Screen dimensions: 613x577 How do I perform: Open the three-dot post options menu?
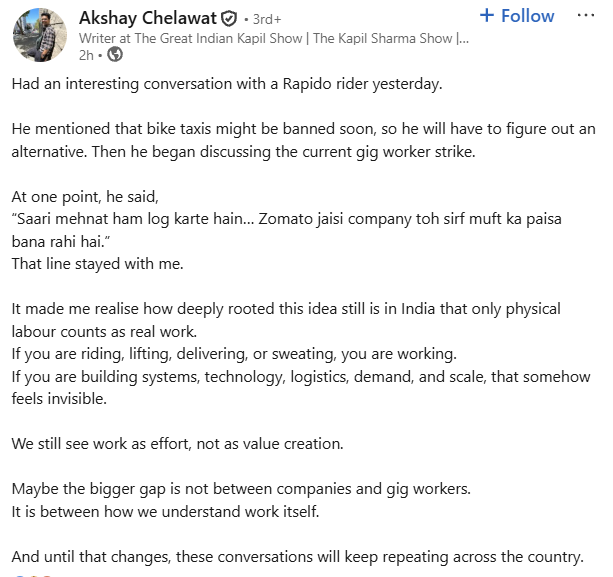pos(585,15)
